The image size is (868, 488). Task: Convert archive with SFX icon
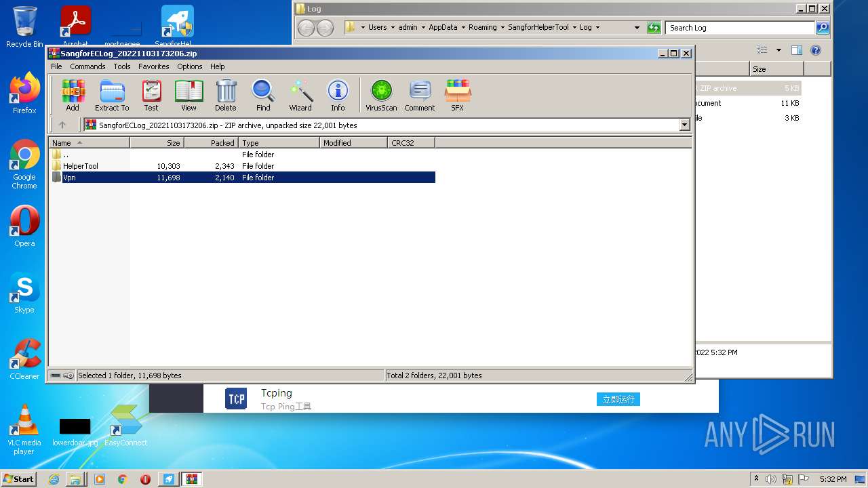click(458, 95)
